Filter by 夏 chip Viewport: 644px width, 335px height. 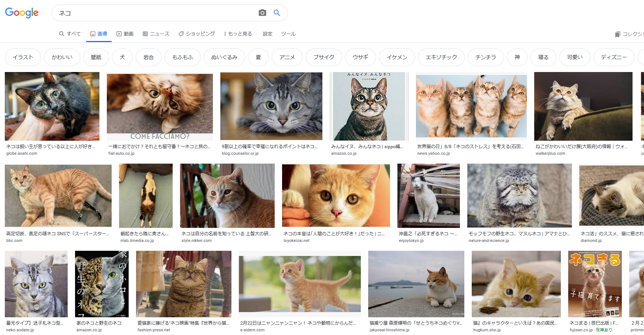pos(258,57)
